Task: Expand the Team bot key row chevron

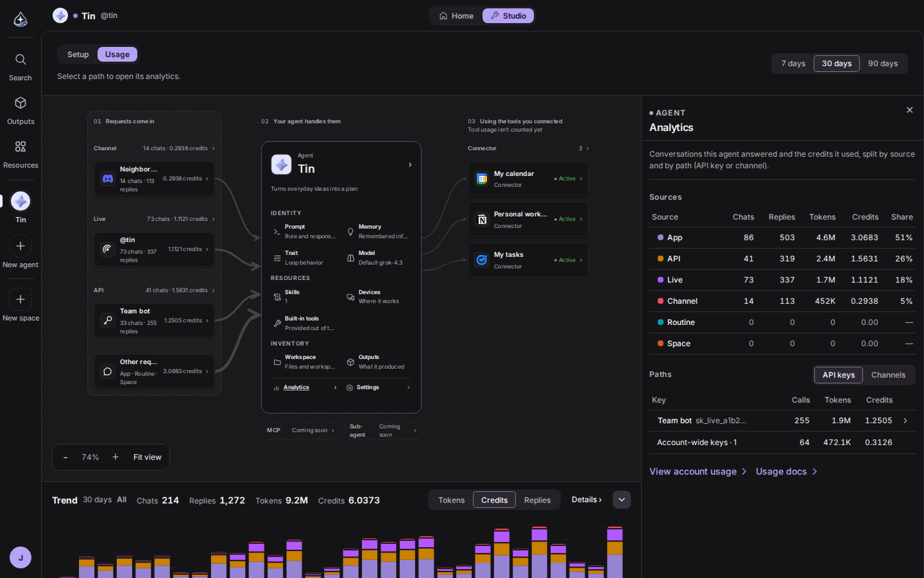Action: tap(905, 421)
